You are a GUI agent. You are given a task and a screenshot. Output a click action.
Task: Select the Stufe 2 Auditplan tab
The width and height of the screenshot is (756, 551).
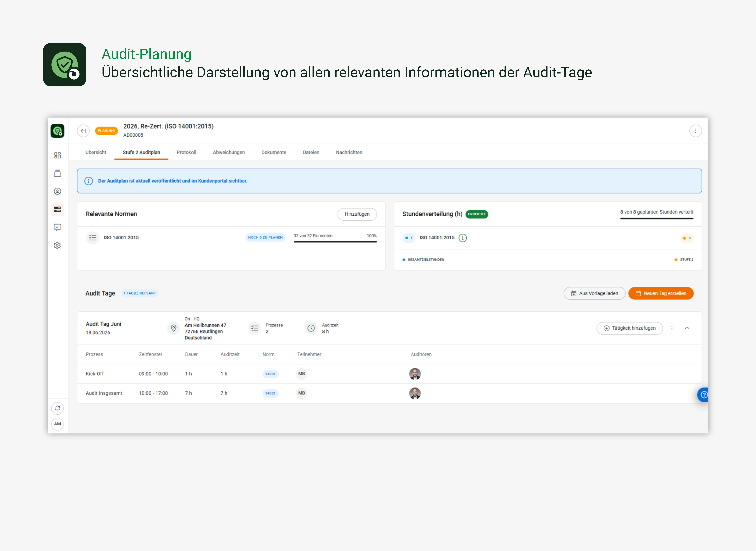[x=141, y=152]
